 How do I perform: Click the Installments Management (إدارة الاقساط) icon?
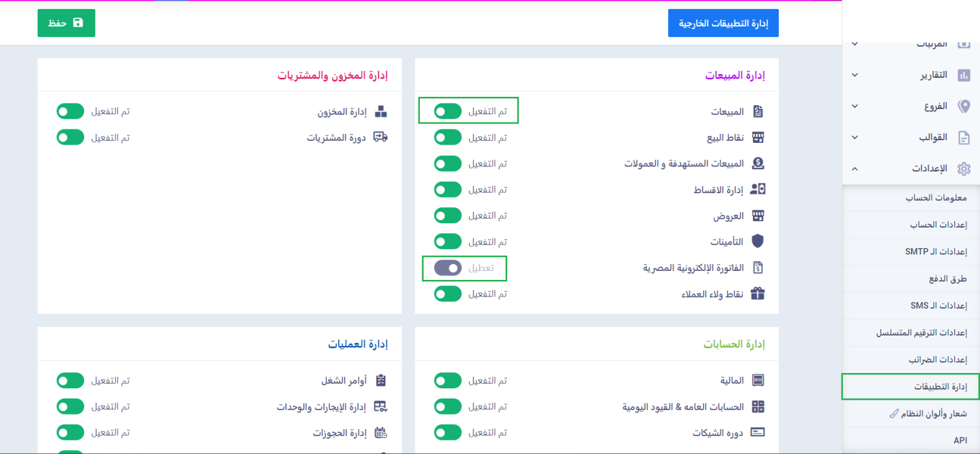pyautogui.click(x=757, y=189)
